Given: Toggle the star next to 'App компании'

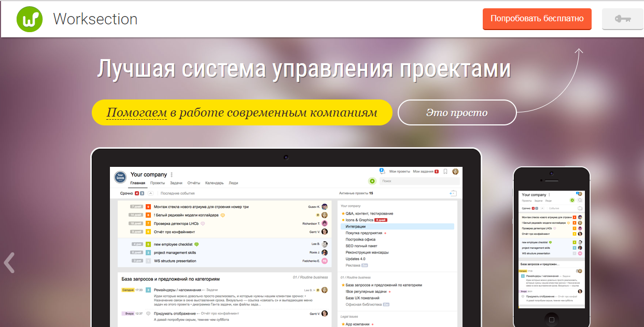Looking at the screenshot, I should pyautogui.click(x=343, y=324).
